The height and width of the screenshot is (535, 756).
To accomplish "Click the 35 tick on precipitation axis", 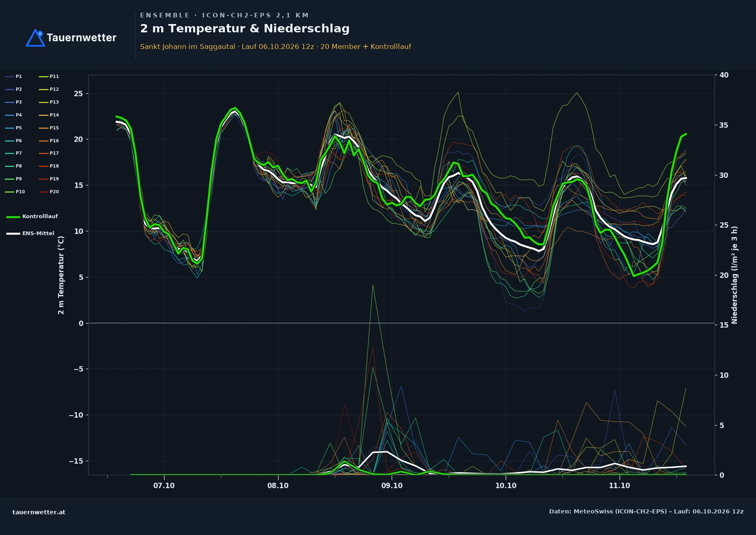I will coord(724,125).
